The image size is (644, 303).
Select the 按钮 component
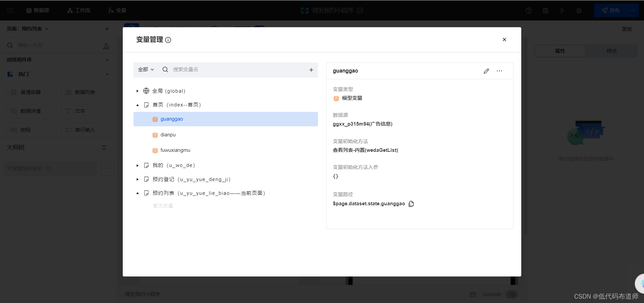(x=32, y=130)
